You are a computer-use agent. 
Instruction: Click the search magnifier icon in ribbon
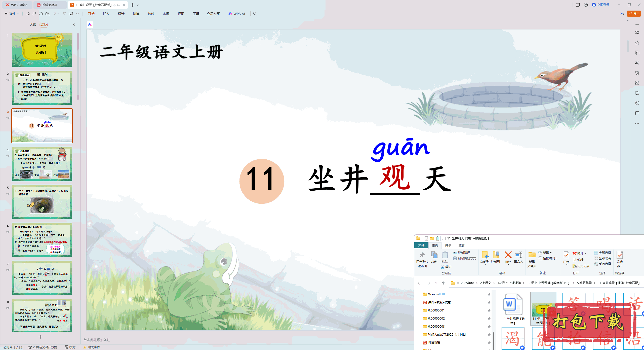tap(255, 14)
